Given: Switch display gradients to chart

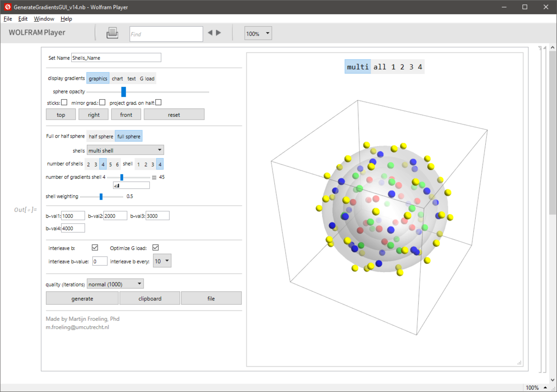Looking at the screenshot, I should (x=117, y=78).
